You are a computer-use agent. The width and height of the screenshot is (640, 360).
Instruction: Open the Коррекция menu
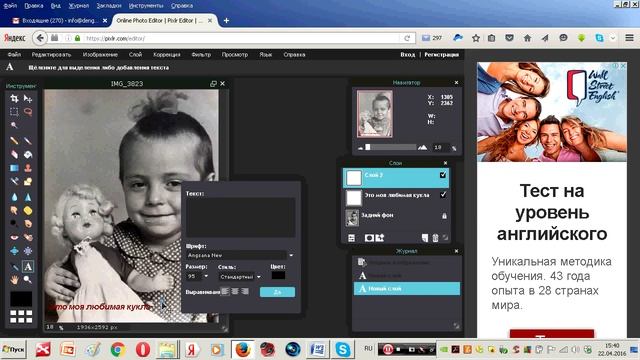pos(167,55)
